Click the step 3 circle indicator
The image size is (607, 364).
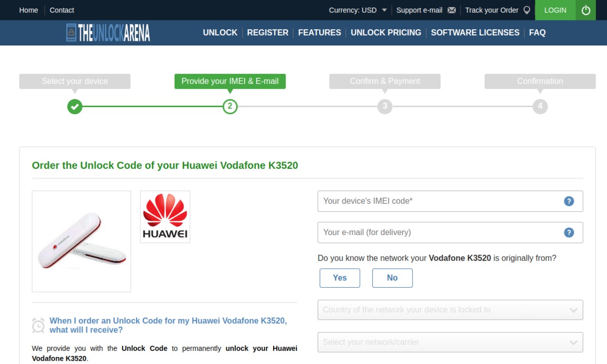[385, 107]
